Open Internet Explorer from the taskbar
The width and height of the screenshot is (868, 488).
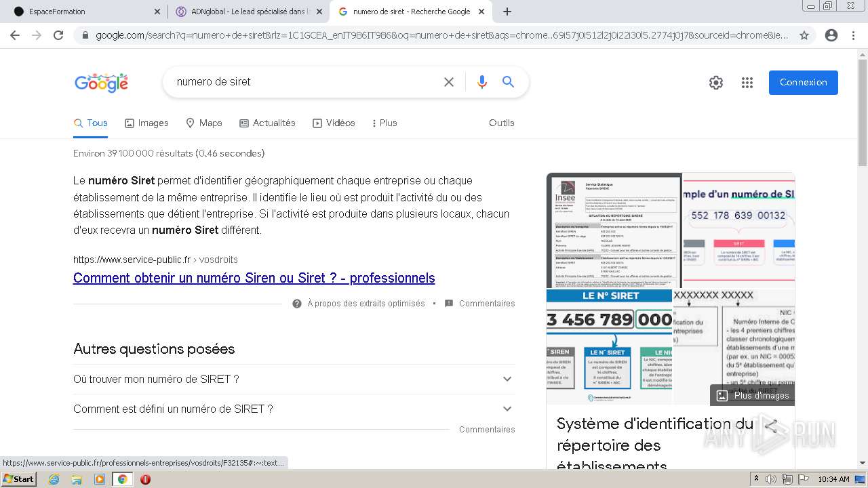tap(54, 479)
